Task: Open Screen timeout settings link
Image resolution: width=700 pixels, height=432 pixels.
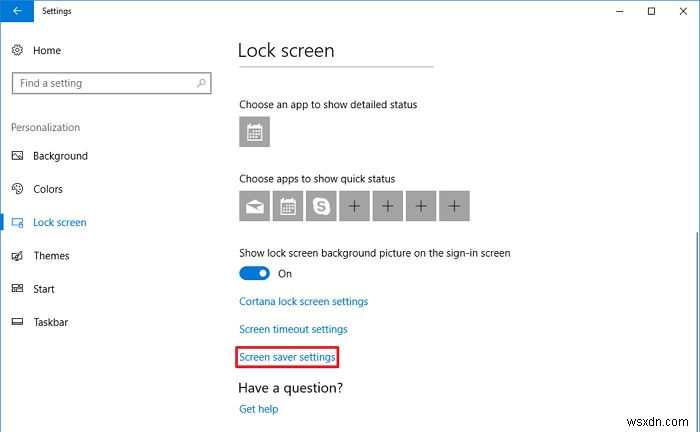Action: click(x=294, y=329)
